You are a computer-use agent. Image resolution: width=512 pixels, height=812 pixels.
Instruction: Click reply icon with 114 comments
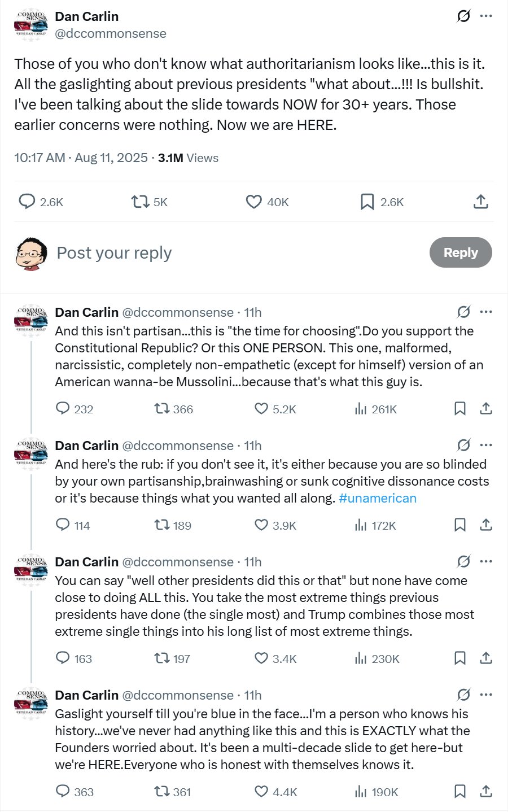tap(63, 525)
